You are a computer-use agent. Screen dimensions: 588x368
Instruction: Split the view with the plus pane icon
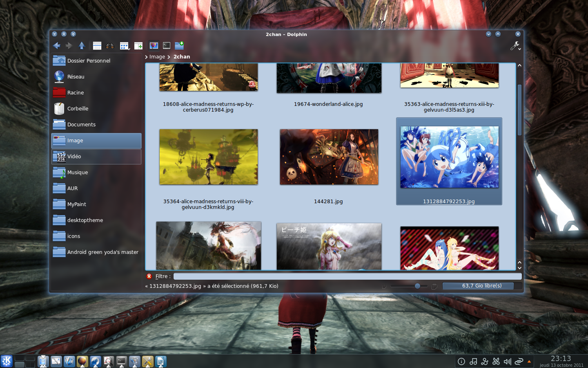(138, 46)
